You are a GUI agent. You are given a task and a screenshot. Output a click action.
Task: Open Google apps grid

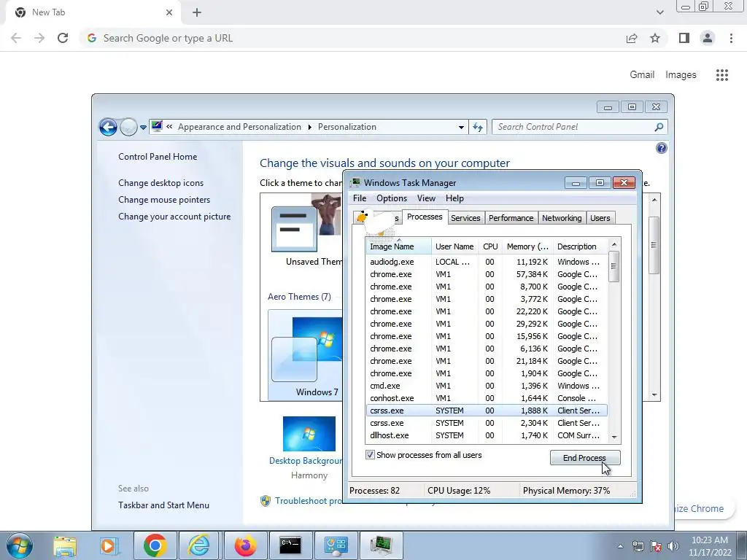[x=722, y=75]
